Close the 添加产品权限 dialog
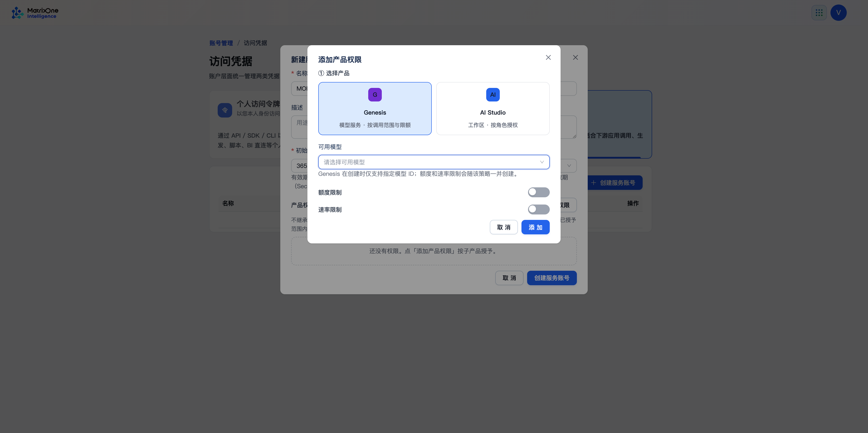Image resolution: width=868 pixels, height=433 pixels. pyautogui.click(x=548, y=58)
